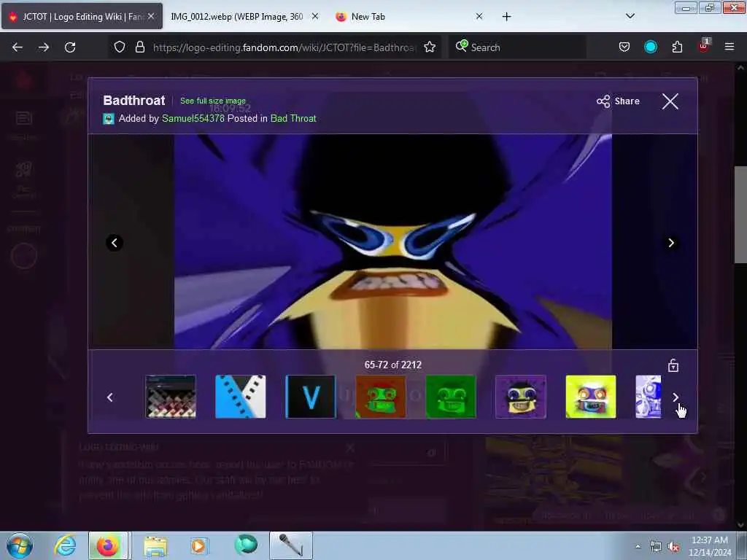Open the Windows Start menu
Image resolution: width=747 pixels, height=560 pixels.
(20, 545)
